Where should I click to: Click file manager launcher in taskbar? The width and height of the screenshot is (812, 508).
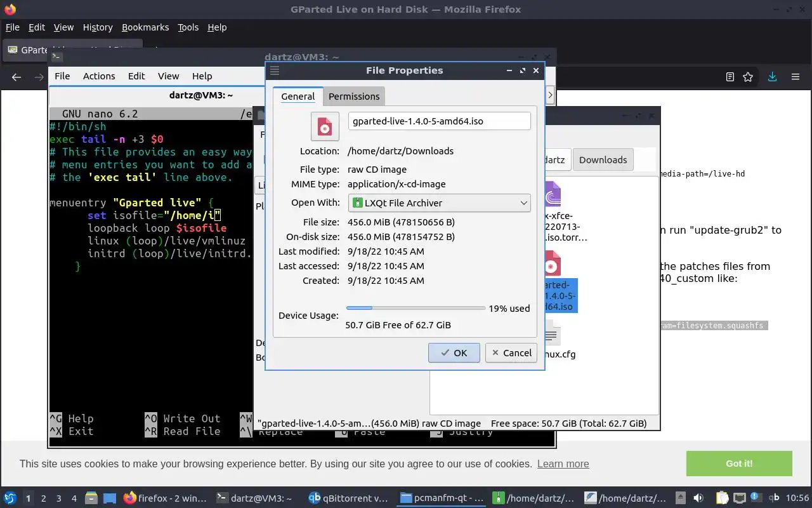91,498
